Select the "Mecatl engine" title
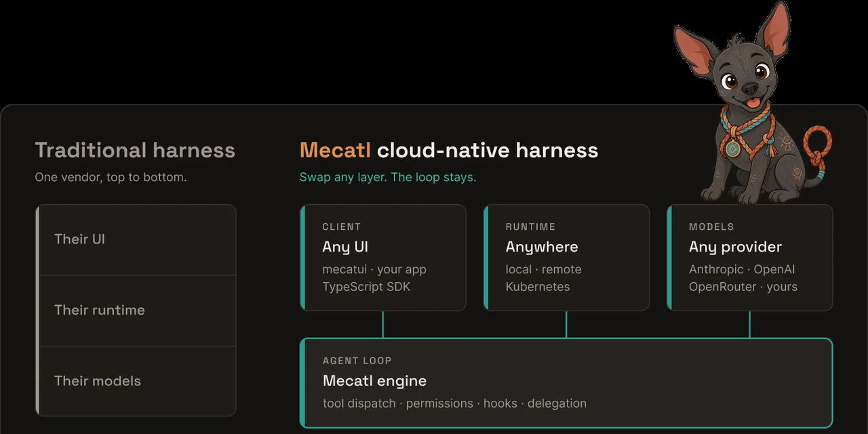Viewport: 868px width, 434px height. coord(374,380)
